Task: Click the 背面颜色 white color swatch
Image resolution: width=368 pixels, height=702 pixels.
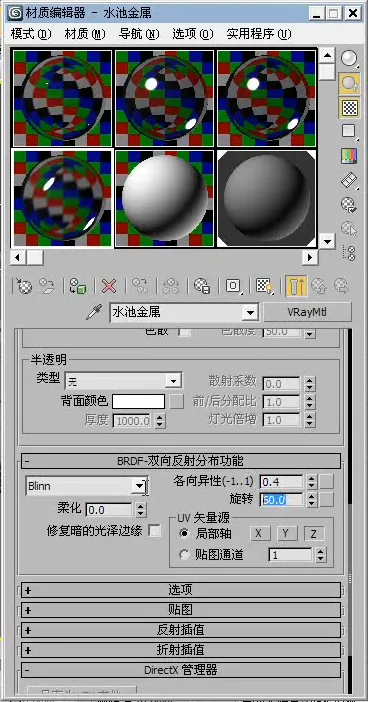Action: [138, 402]
